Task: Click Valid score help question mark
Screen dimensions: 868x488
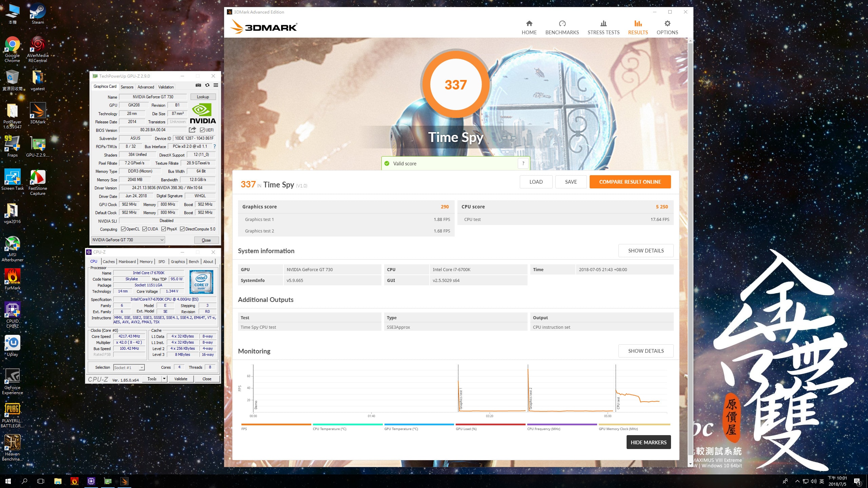Action: tap(523, 163)
